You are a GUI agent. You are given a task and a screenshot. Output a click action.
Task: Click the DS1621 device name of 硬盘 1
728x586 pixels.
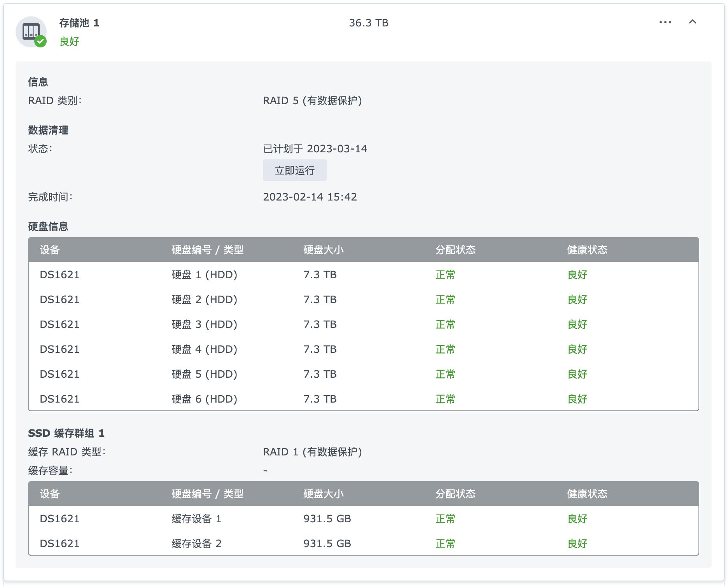59,274
